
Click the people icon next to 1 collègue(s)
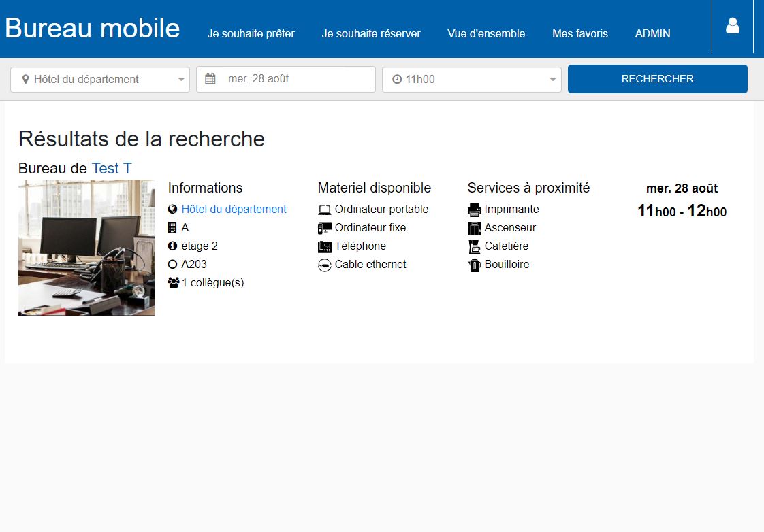tap(174, 282)
